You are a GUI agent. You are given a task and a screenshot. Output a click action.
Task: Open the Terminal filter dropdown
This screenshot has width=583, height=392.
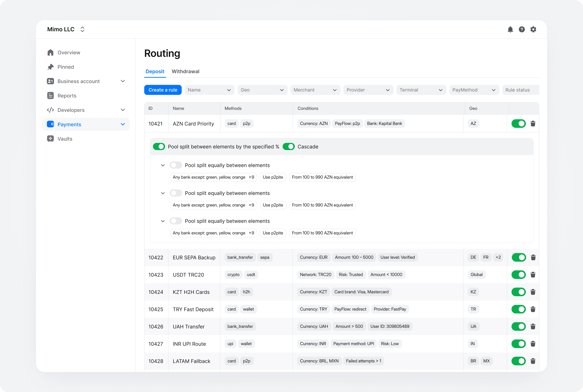(421, 90)
